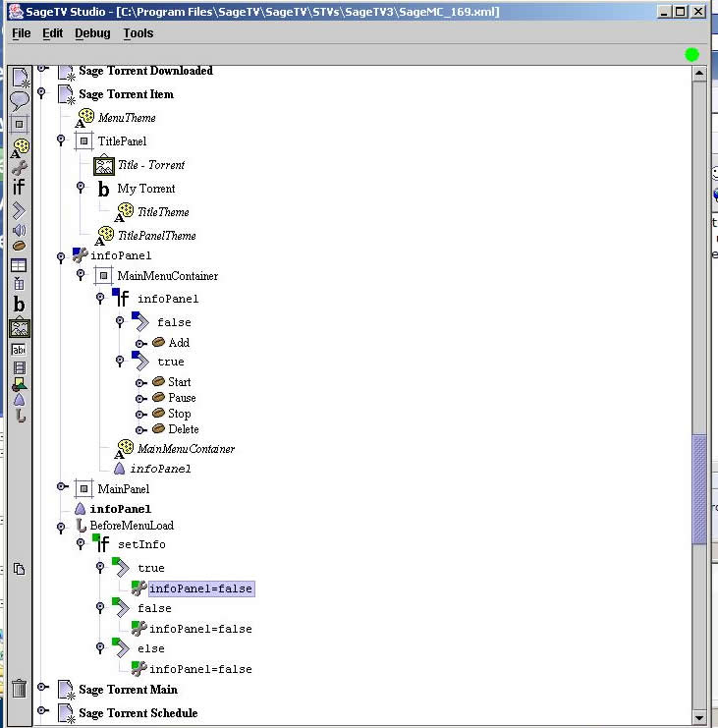The width and height of the screenshot is (718, 728).
Task: Select the Table widget tool in sidebar
Action: click(x=19, y=265)
